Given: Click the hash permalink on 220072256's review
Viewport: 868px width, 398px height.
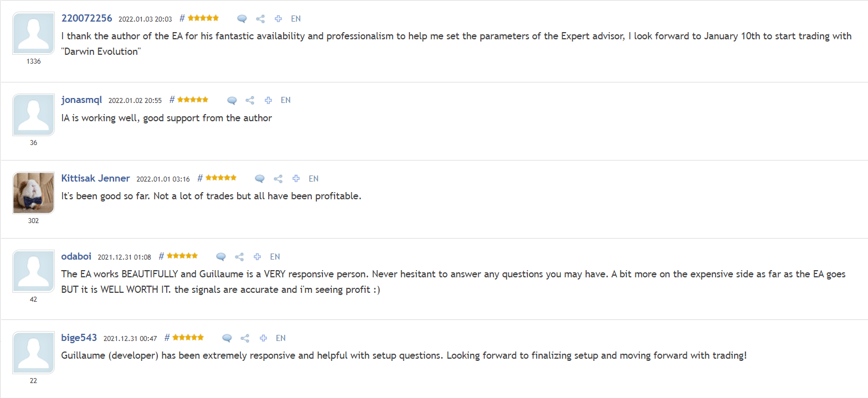Looking at the screenshot, I should pyautogui.click(x=181, y=18).
